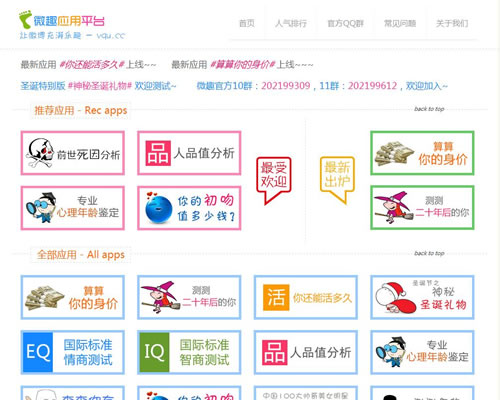Click the witch 二十年后的你 tile in green frame
500x400 pixels.
pos(422,208)
